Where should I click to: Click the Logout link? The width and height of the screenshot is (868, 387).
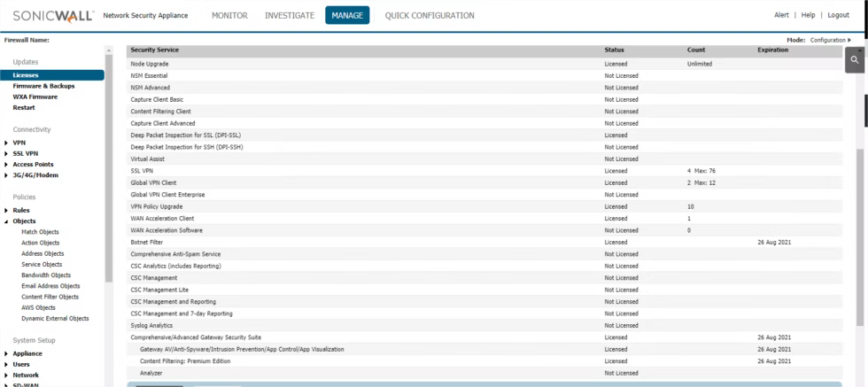[838, 15]
